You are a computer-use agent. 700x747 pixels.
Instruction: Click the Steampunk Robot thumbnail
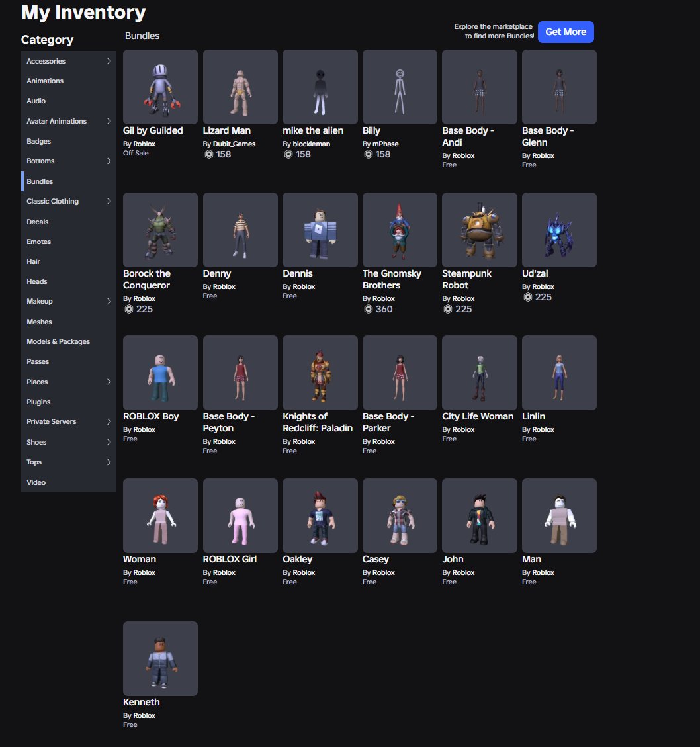[x=480, y=230]
